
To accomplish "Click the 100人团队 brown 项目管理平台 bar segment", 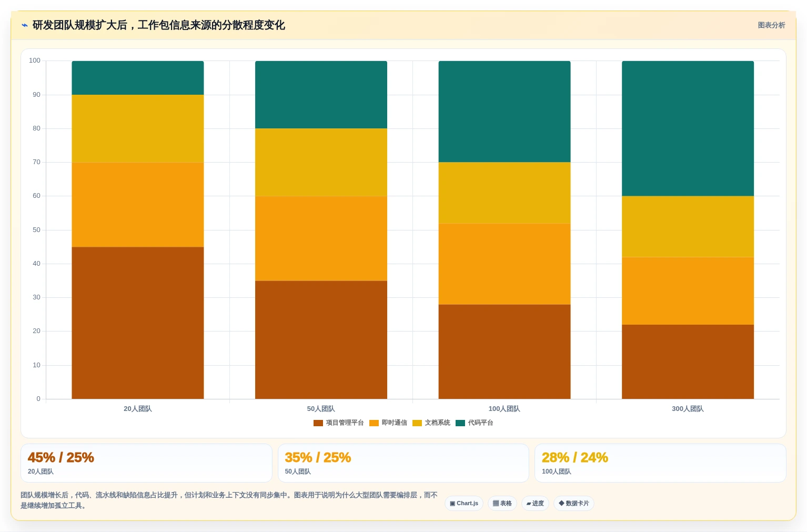I will [505, 352].
